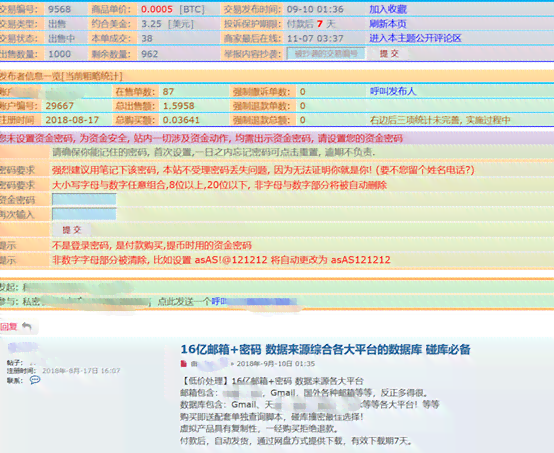Click 提交 button below password fields
The width and height of the screenshot is (554, 453).
pos(72,230)
